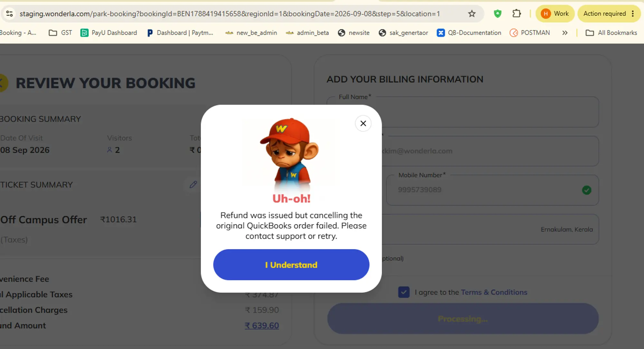
Task: Open the Work profile menu
Action: click(x=555, y=14)
